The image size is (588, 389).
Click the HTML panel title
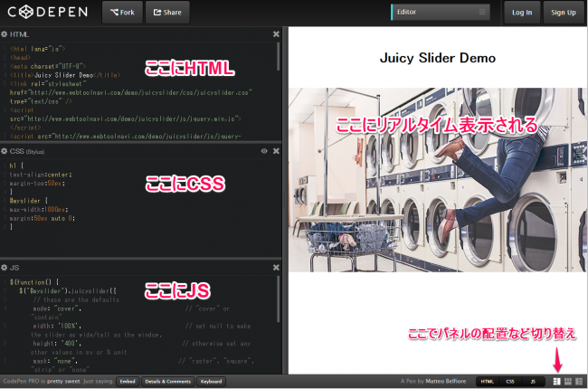[x=19, y=34]
